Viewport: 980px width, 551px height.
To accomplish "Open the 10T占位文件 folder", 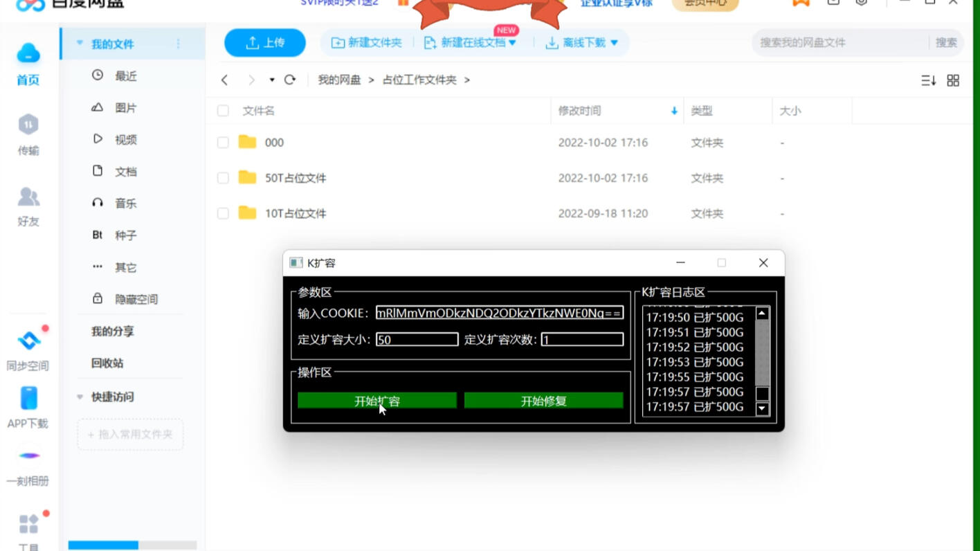I will [296, 213].
